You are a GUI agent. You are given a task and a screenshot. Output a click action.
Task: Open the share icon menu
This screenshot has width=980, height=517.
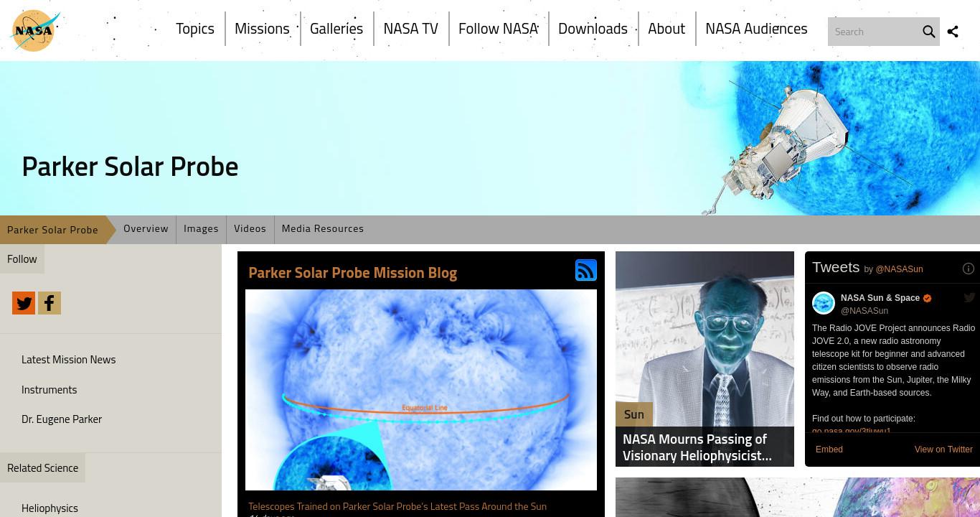click(x=953, y=32)
